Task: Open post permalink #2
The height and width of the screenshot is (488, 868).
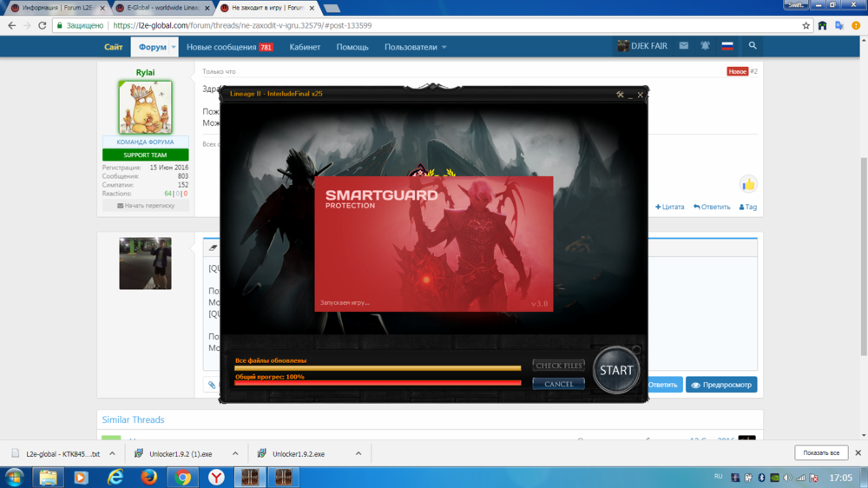Action: (x=754, y=71)
